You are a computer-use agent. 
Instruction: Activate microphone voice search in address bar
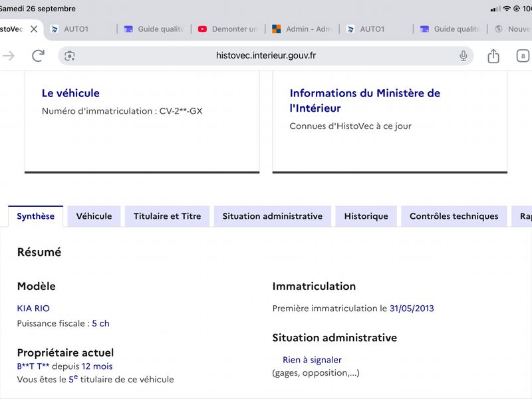(463, 56)
